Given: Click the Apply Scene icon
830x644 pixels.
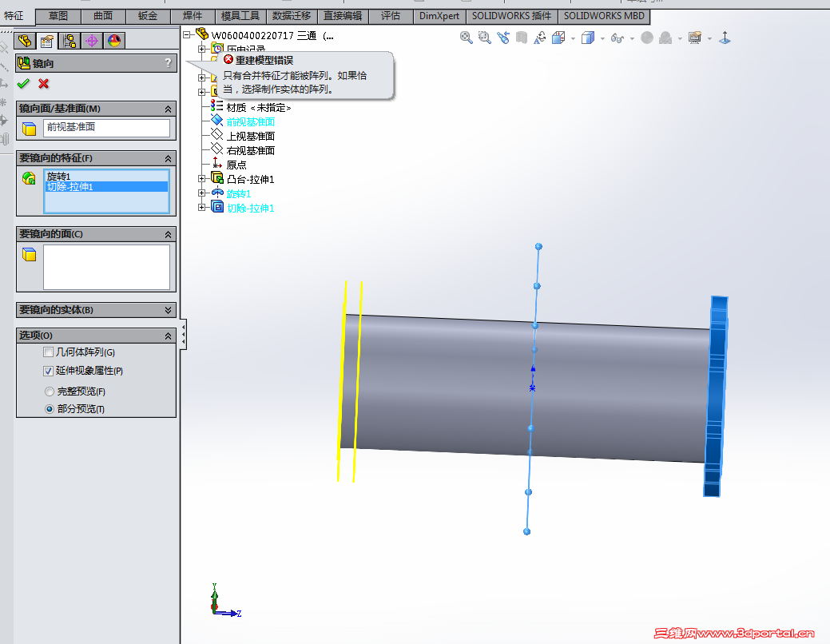Looking at the screenshot, I should tap(665, 38).
